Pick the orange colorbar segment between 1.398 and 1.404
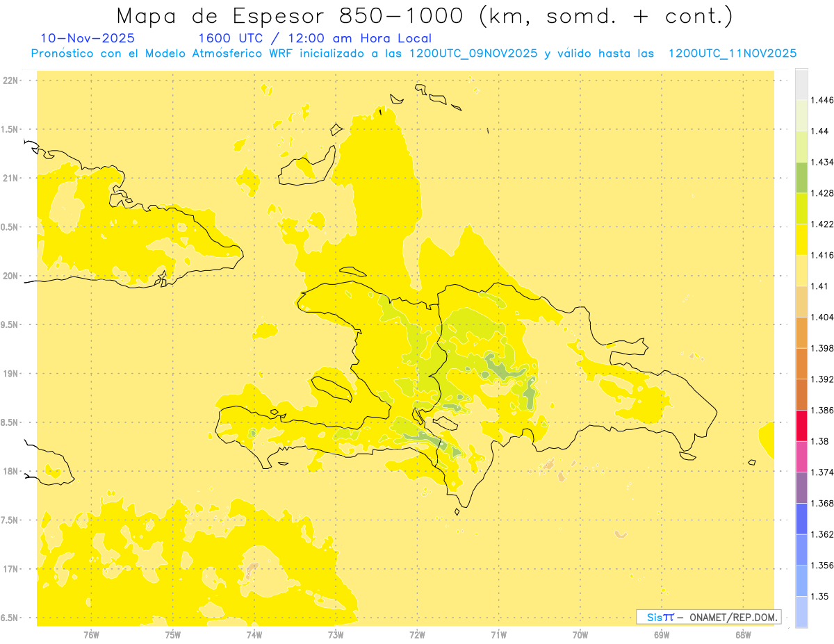This screenshot has width=834, height=644. coord(801,332)
